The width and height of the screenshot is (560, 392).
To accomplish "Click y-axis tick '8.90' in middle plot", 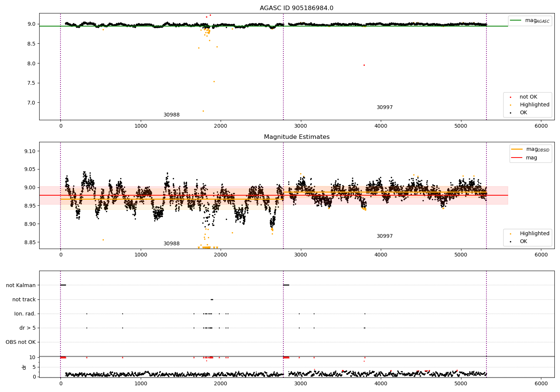I will click(x=30, y=224).
